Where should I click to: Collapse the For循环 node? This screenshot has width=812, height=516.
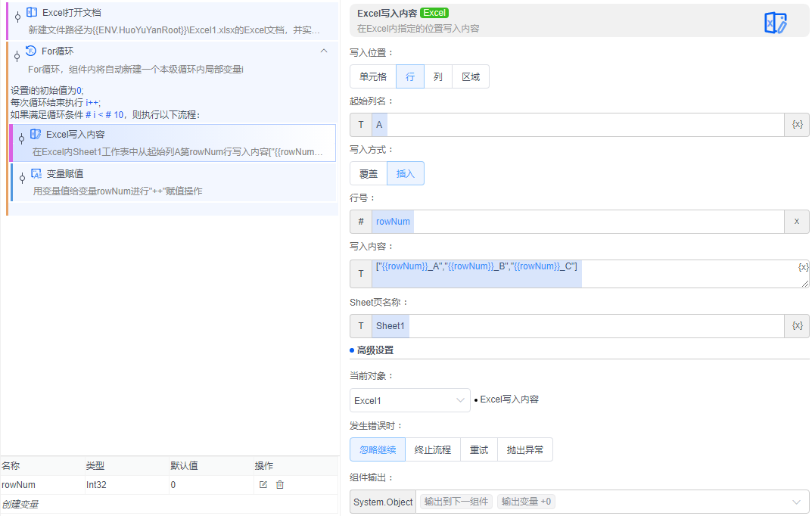[324, 51]
